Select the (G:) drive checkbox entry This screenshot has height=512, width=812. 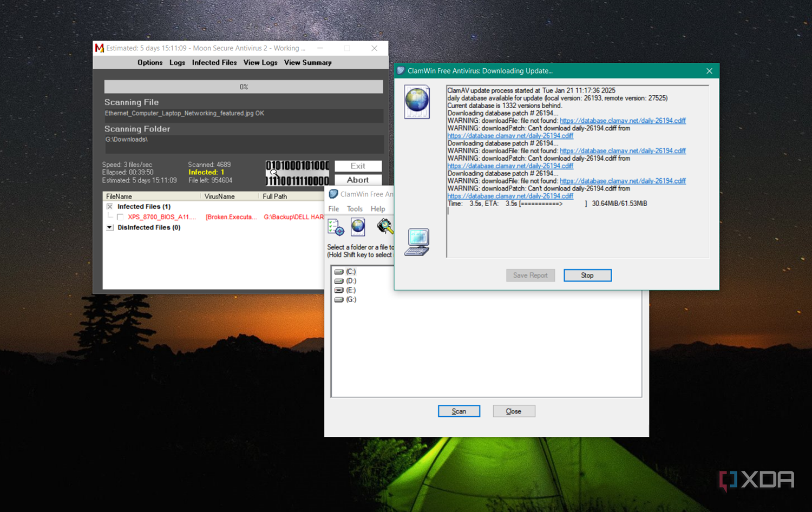[339, 299]
